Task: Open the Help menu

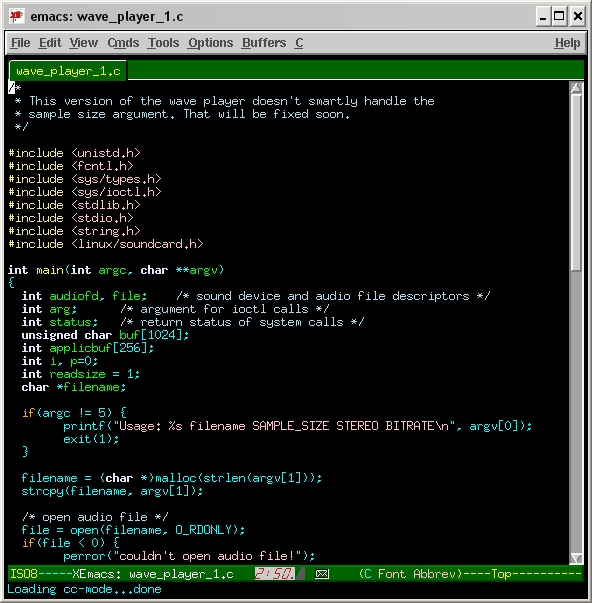Action: coord(567,43)
